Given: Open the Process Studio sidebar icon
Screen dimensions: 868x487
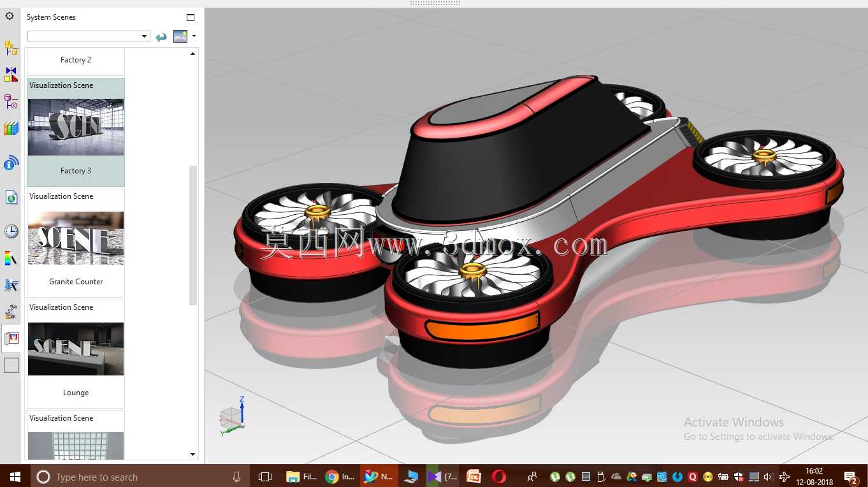Looking at the screenshot, I should (x=11, y=285).
